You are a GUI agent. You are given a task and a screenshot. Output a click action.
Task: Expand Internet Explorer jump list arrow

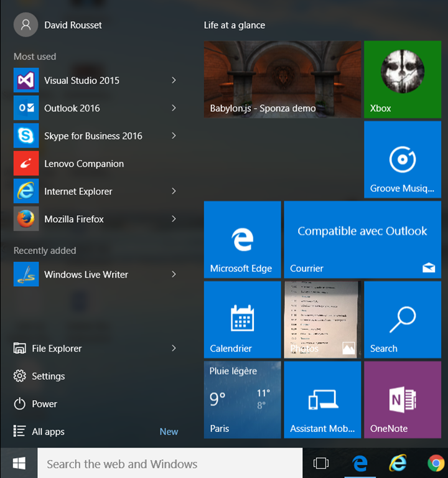coord(174,191)
